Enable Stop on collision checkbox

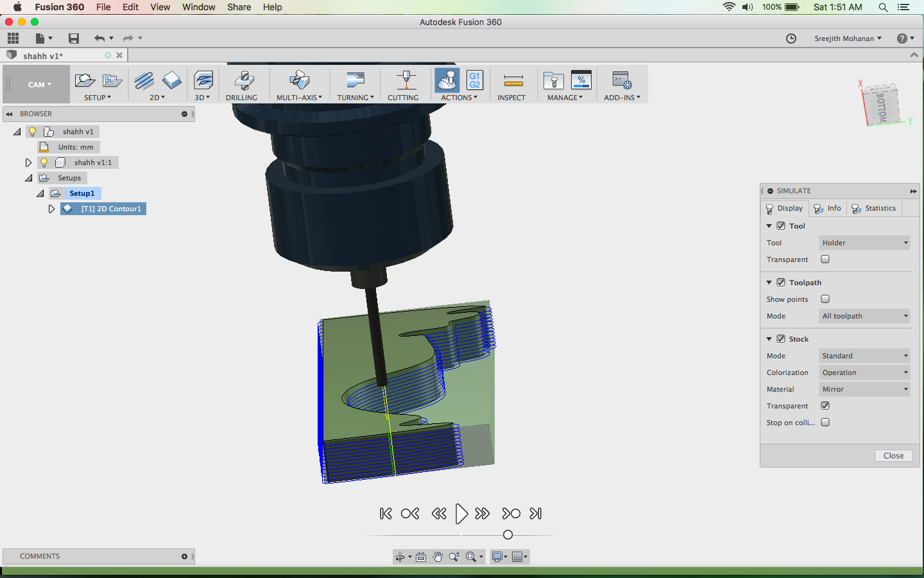pos(825,423)
